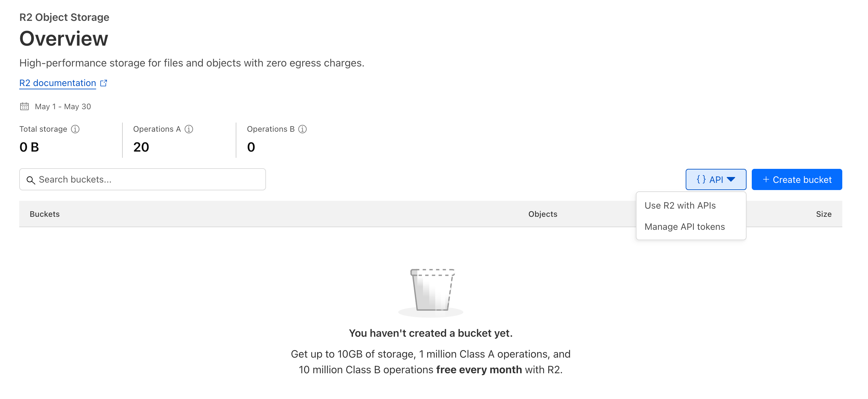Choose Manage API tokens from dropdown
Viewport: 868px width, 399px height.
click(684, 227)
